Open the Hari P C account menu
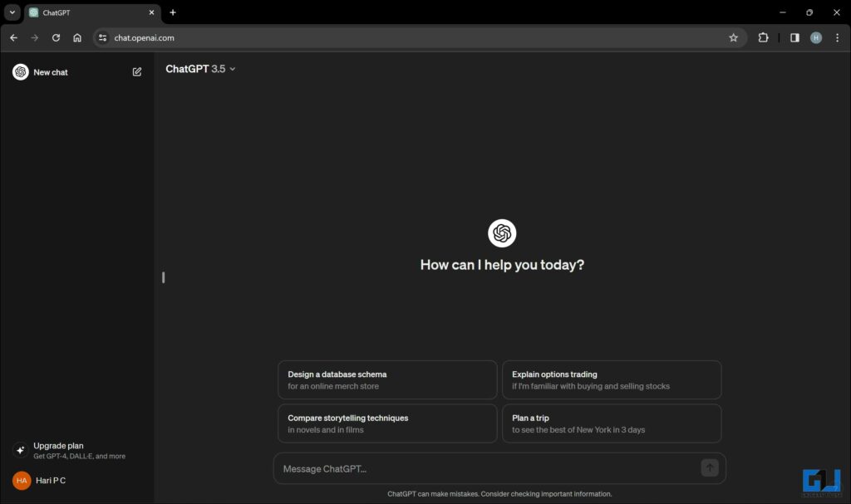The height and width of the screenshot is (504, 851). pos(50,480)
